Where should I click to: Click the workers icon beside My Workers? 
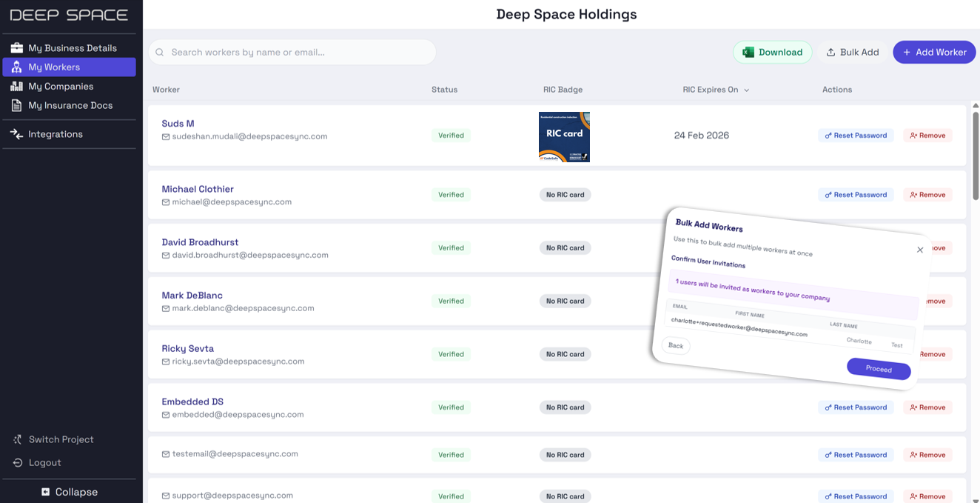pos(16,67)
